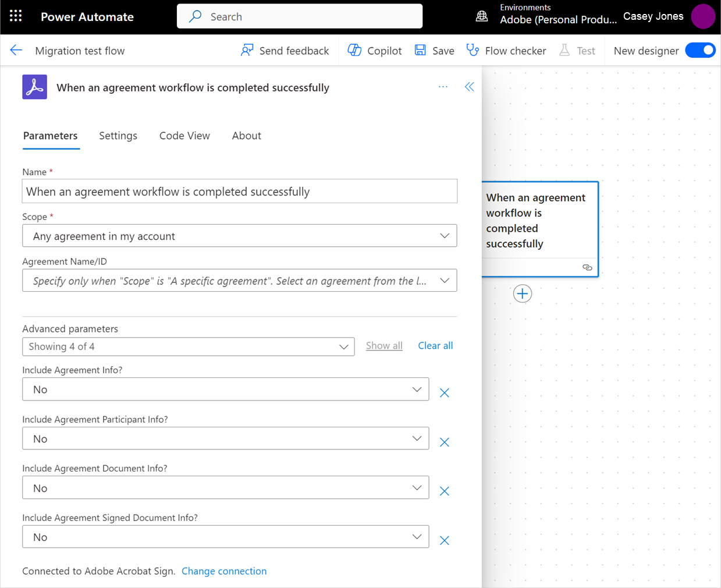
Task: Click Clear all advanced parameters
Action: pyautogui.click(x=435, y=345)
